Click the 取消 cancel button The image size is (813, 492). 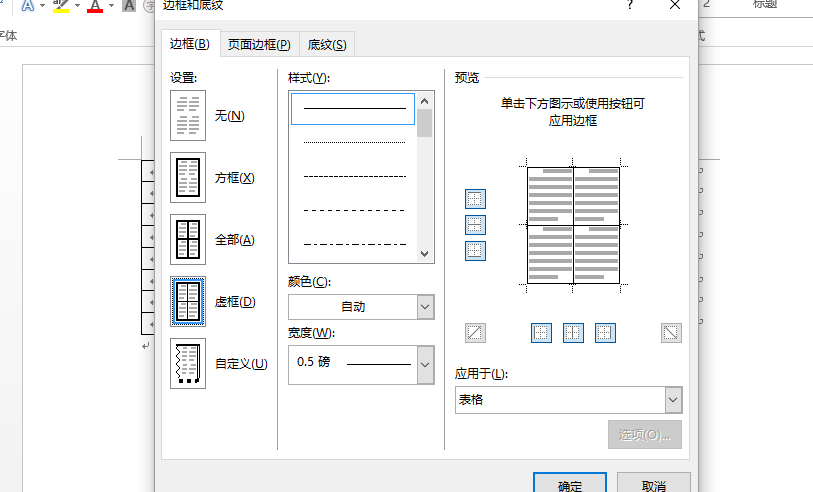(x=653, y=483)
